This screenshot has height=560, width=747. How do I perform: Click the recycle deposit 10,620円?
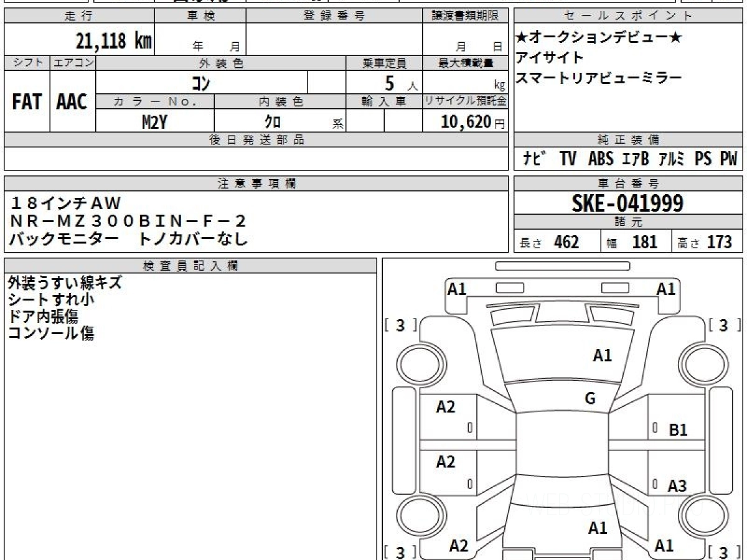pyautogui.click(x=473, y=122)
